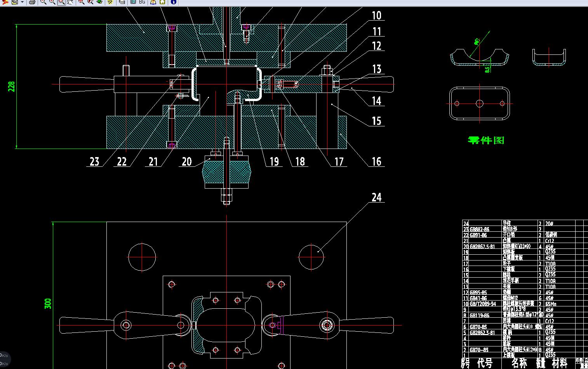Click the left guide pillar circle in plan view
The height and width of the screenshot is (369, 588).
pos(142,257)
